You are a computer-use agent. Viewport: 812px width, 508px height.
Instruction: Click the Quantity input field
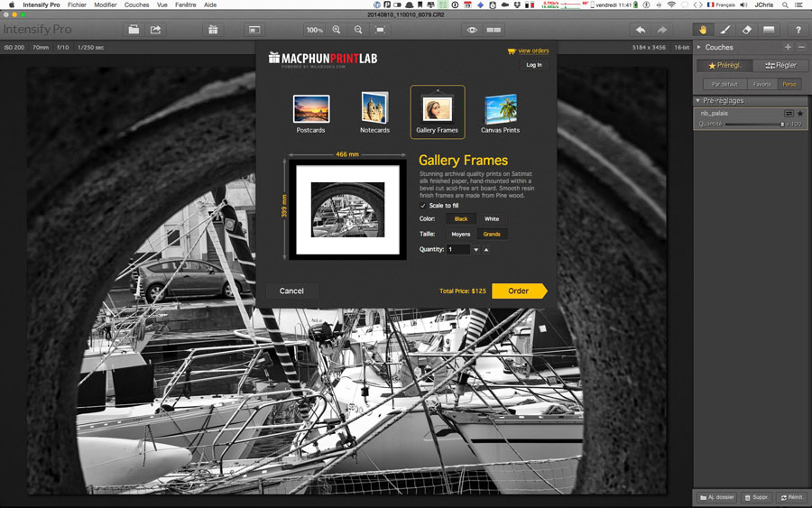tap(458, 250)
